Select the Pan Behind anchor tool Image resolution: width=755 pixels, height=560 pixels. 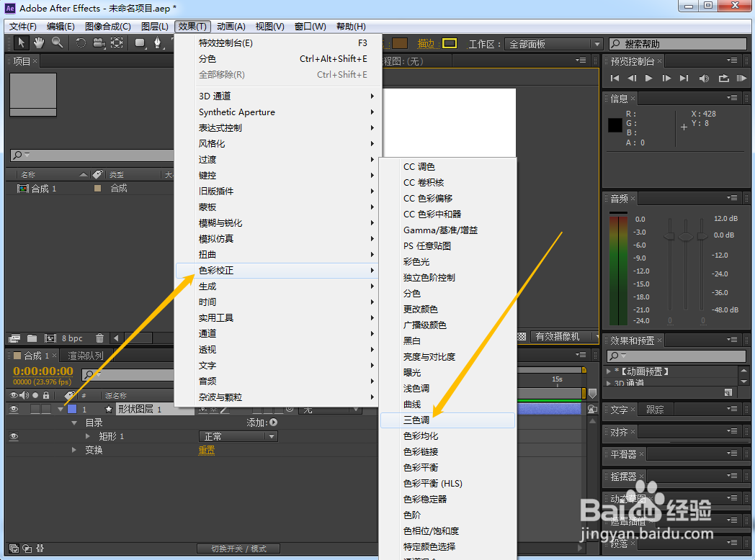[117, 42]
